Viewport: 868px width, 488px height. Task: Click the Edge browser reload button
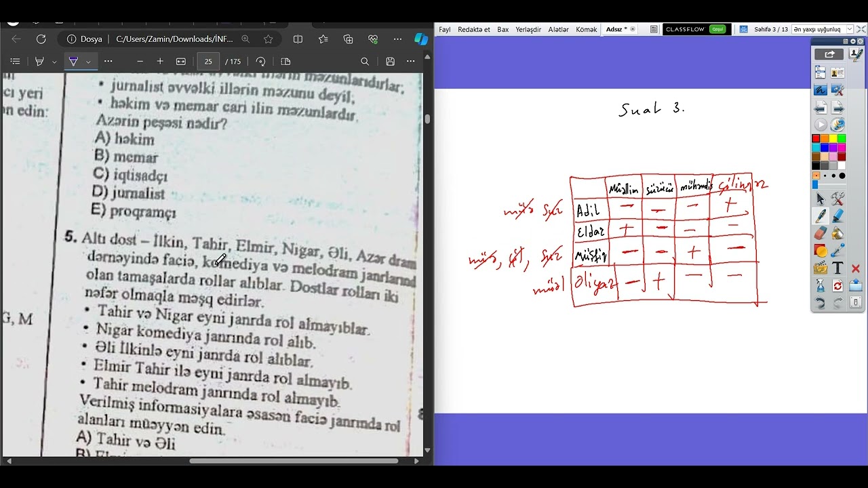coord(41,39)
